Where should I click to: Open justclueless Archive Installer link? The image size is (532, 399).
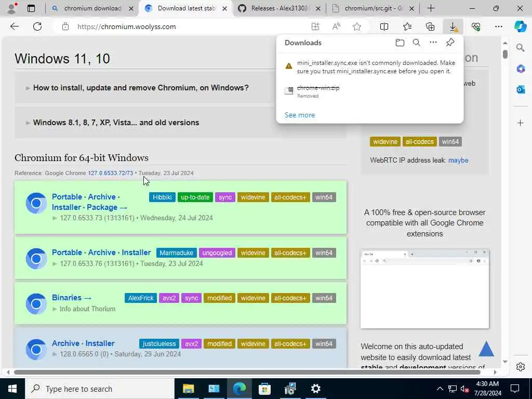point(83,343)
